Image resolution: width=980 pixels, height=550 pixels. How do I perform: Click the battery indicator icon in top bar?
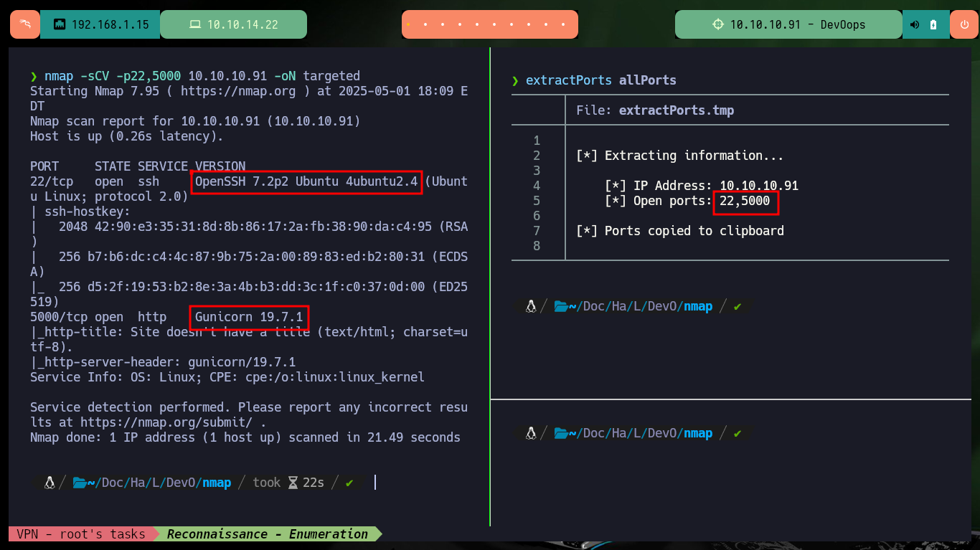933,24
